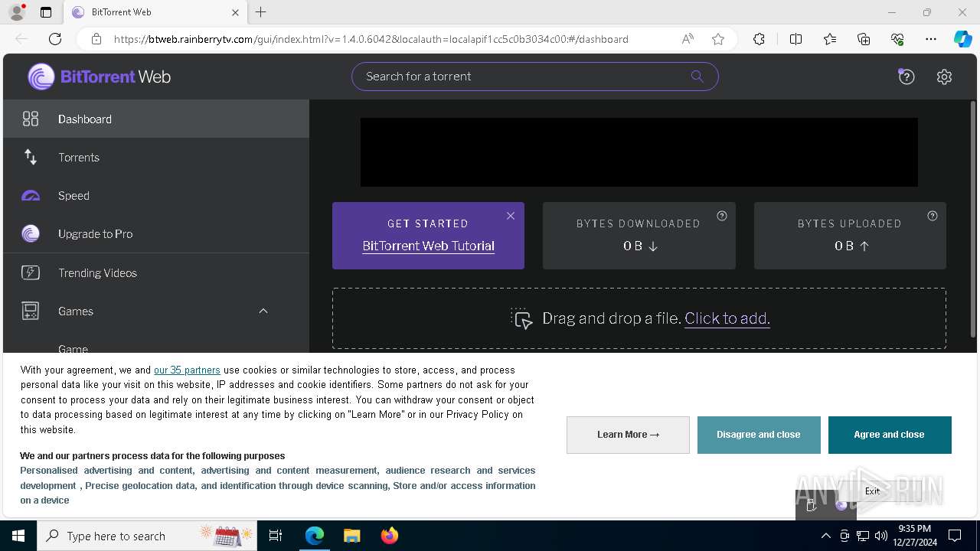The image size is (980, 551).
Task: Open the Windows Start menu
Action: [18, 536]
